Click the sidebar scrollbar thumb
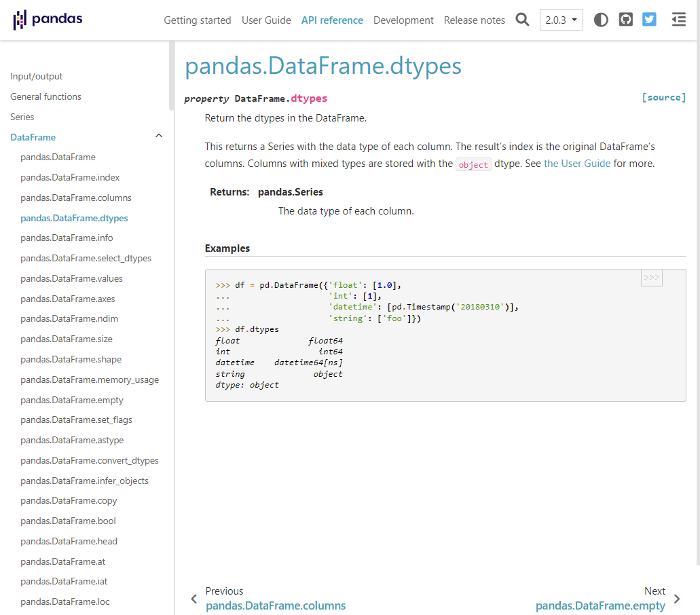The height and width of the screenshot is (615, 700). [x=171, y=75]
